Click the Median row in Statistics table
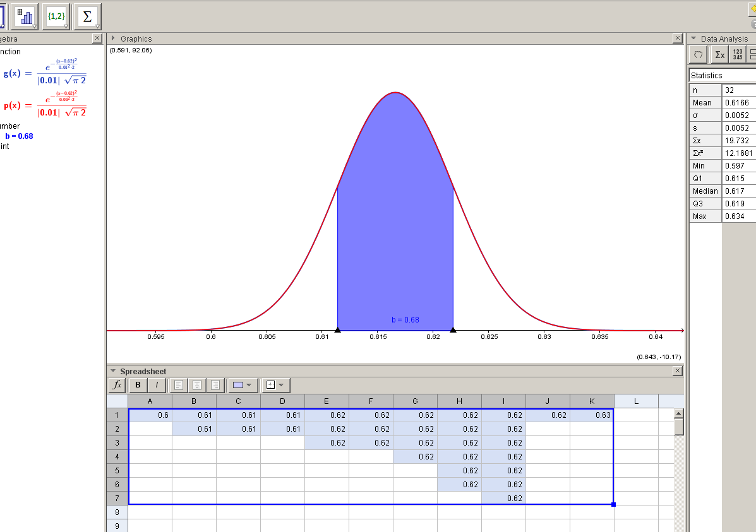756x532 pixels. click(x=723, y=191)
